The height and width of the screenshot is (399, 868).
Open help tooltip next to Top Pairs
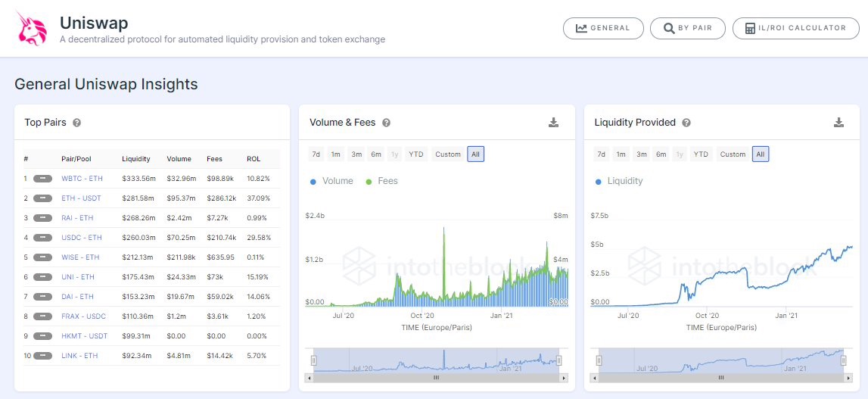77,123
